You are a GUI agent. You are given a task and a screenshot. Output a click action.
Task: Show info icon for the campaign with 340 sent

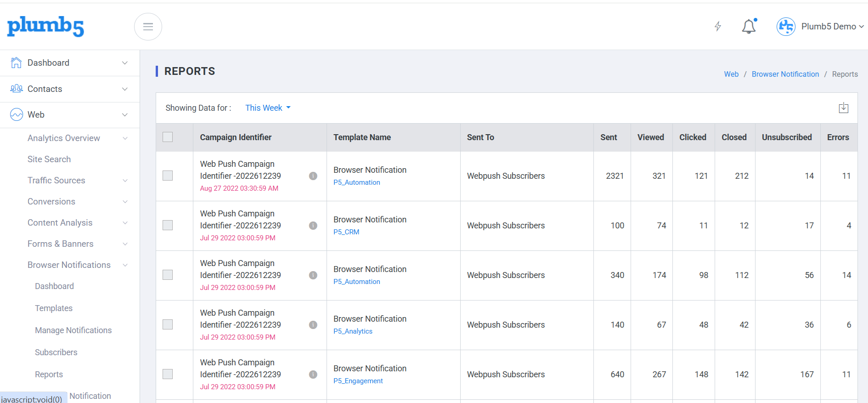click(313, 275)
